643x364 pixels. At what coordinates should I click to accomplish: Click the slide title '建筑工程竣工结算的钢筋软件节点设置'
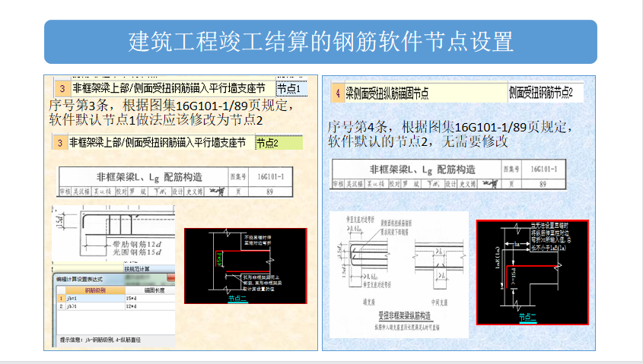[x=320, y=42]
